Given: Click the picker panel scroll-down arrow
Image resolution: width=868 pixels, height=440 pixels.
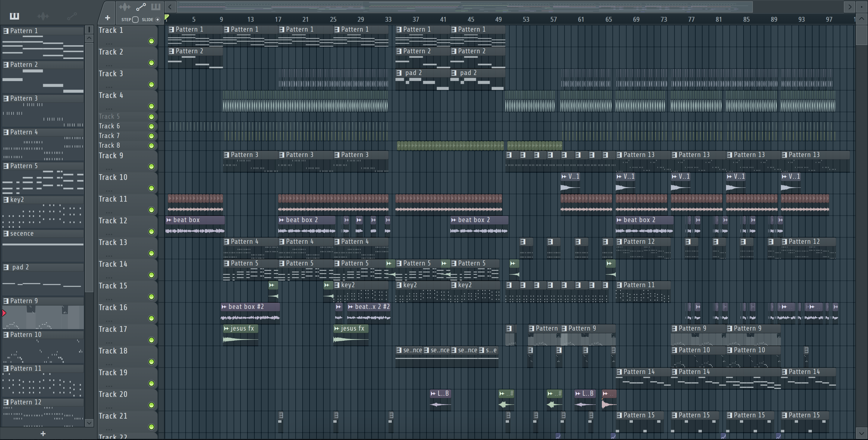Looking at the screenshot, I should (x=89, y=423).
